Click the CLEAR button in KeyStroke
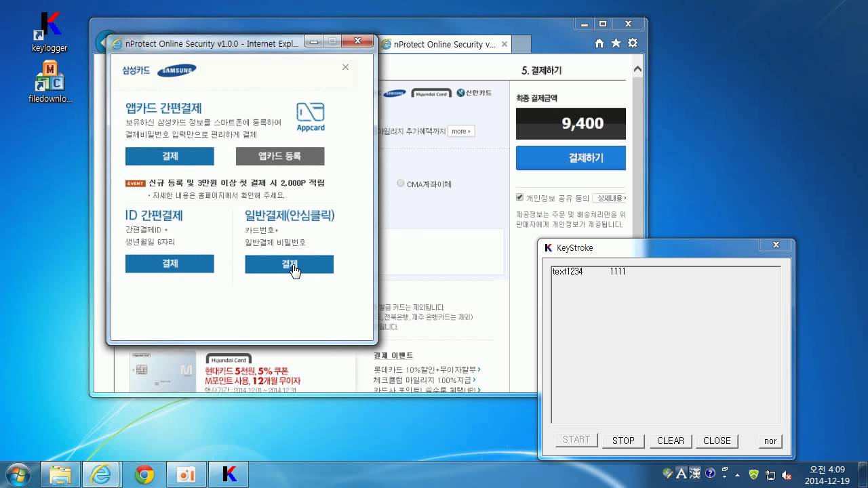 point(671,441)
